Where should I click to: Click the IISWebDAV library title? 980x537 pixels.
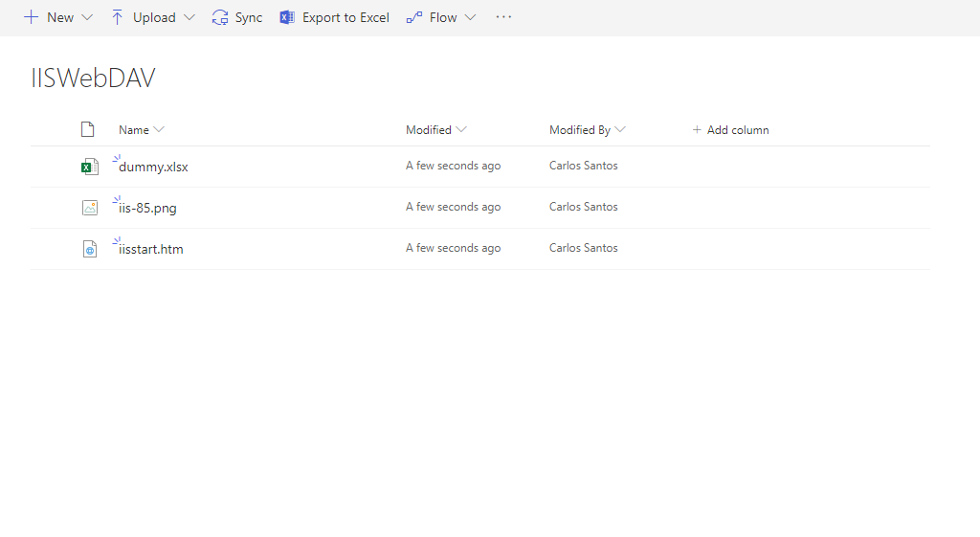[x=93, y=78]
